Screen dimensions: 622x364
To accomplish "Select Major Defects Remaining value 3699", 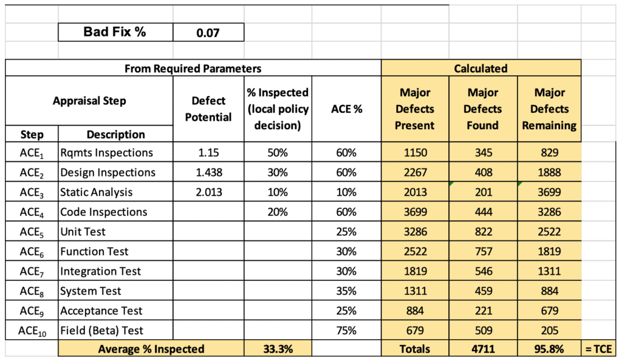I will (549, 192).
